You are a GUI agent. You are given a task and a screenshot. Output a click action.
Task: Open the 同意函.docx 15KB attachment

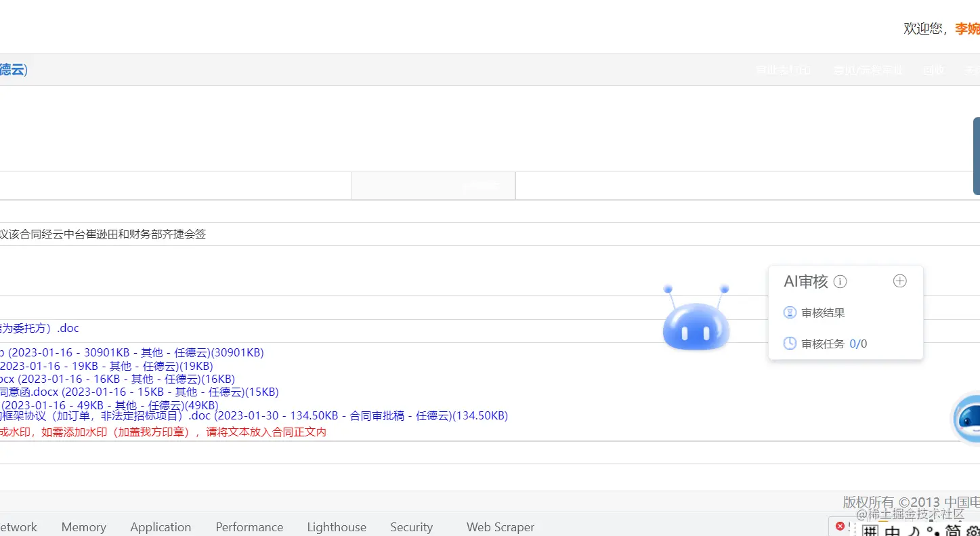140,392
